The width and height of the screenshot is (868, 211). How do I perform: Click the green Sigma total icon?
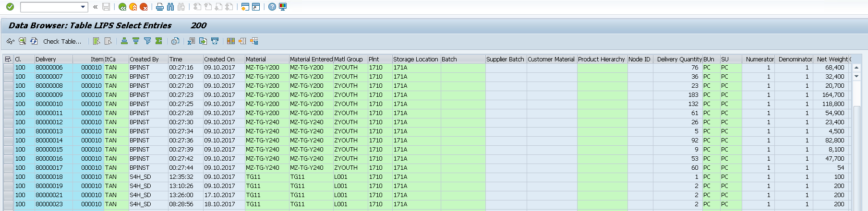click(159, 41)
